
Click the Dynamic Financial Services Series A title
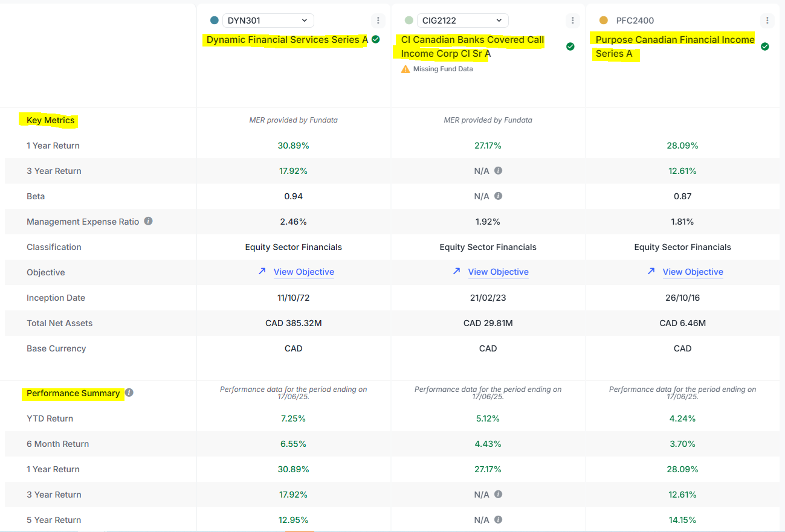[287, 40]
